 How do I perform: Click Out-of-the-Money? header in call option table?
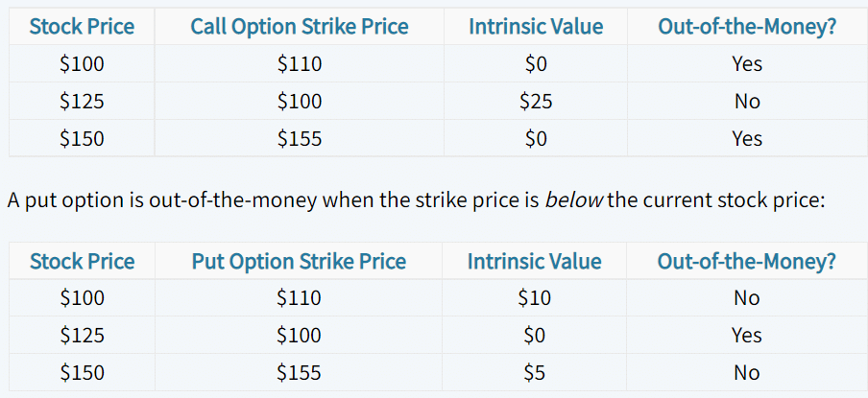747,27
